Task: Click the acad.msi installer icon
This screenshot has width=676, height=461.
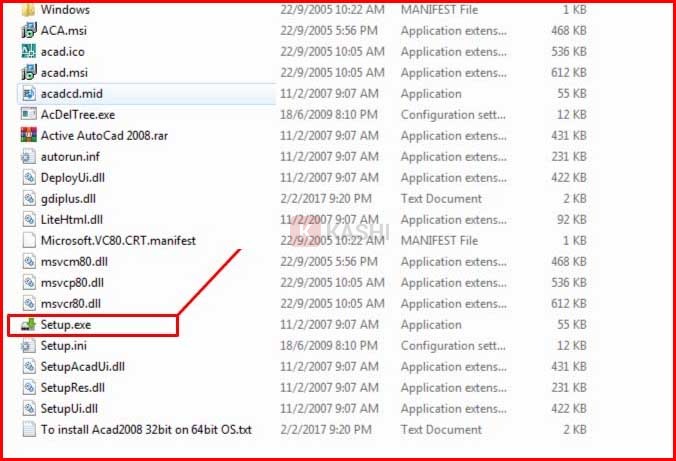Action: pyautogui.click(x=29, y=73)
